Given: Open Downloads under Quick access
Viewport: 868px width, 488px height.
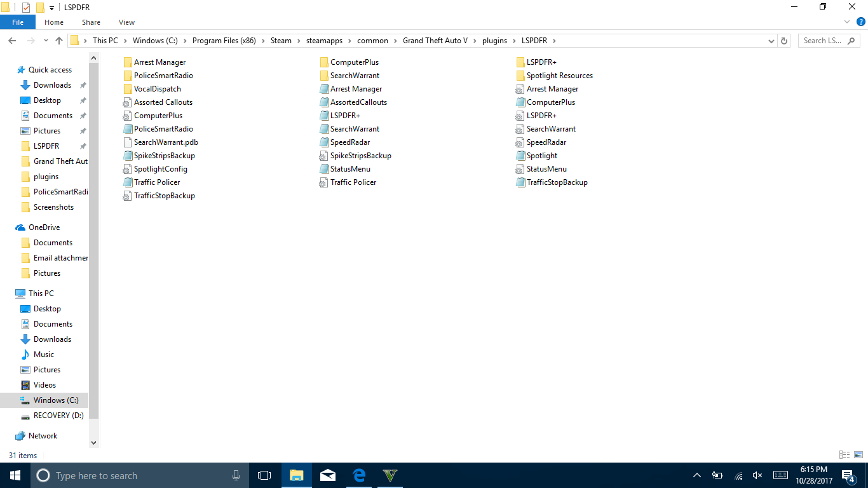Looking at the screenshot, I should pos(52,85).
